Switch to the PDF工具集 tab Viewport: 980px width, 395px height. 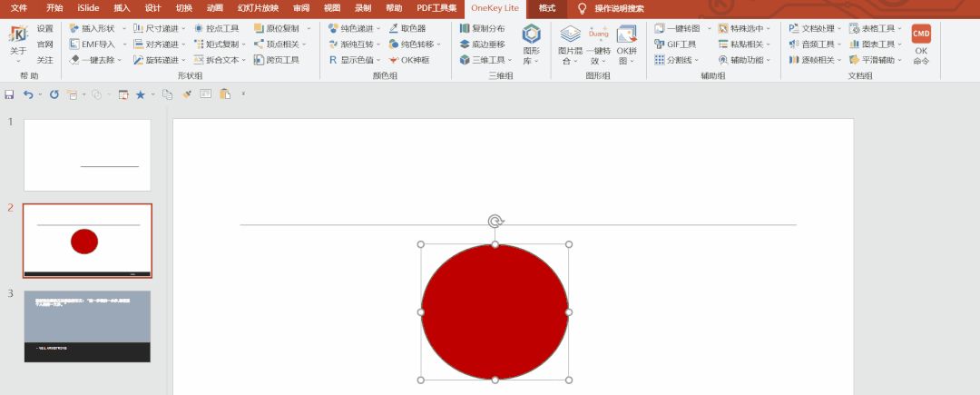pyautogui.click(x=436, y=8)
